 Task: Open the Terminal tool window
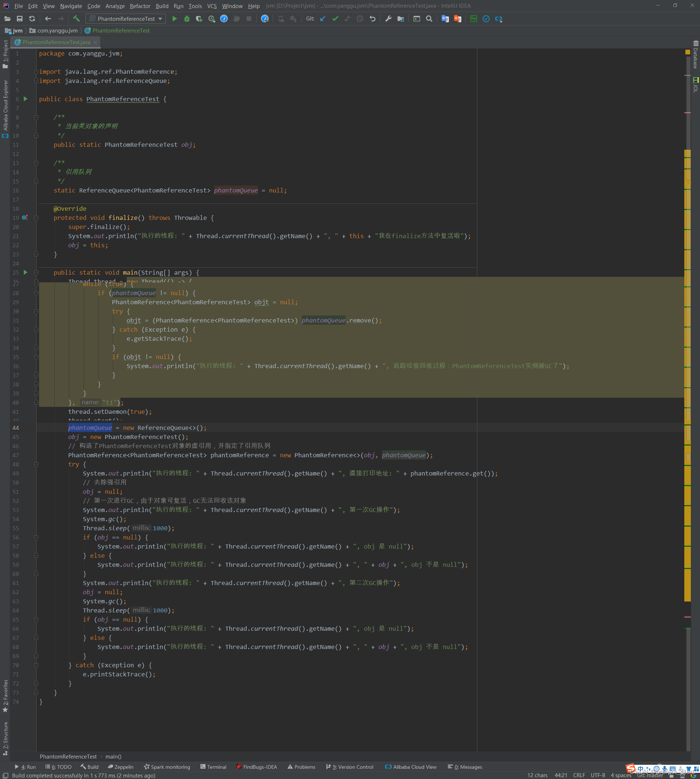(214, 767)
